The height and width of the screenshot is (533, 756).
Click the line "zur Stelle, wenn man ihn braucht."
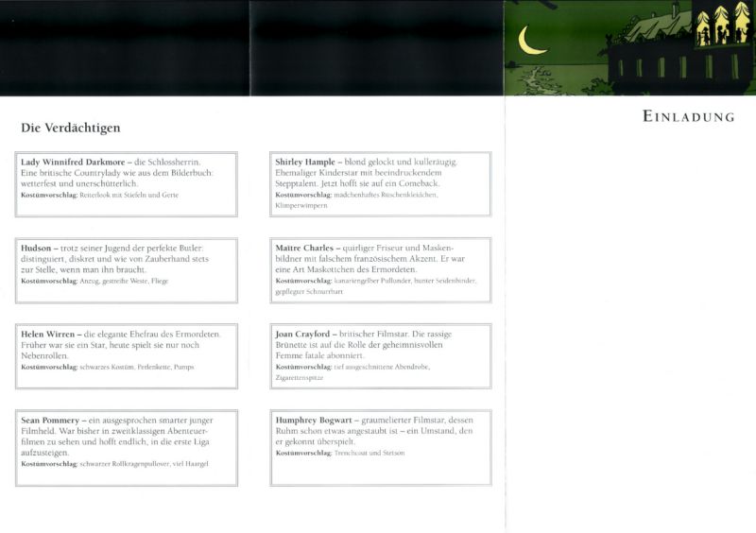(83, 269)
